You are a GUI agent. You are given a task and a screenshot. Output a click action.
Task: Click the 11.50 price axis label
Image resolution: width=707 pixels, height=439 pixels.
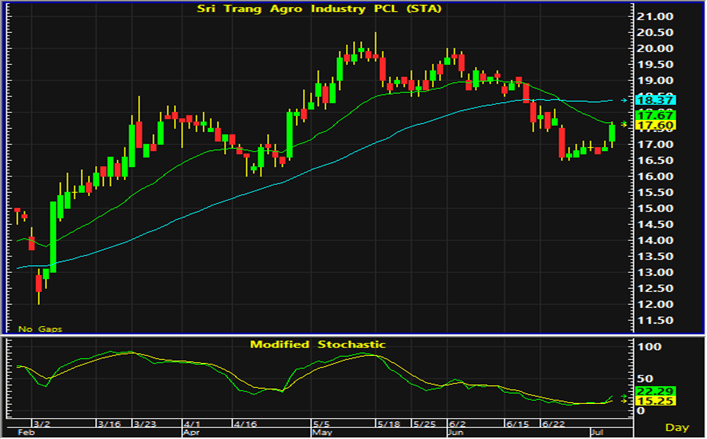[x=654, y=320]
